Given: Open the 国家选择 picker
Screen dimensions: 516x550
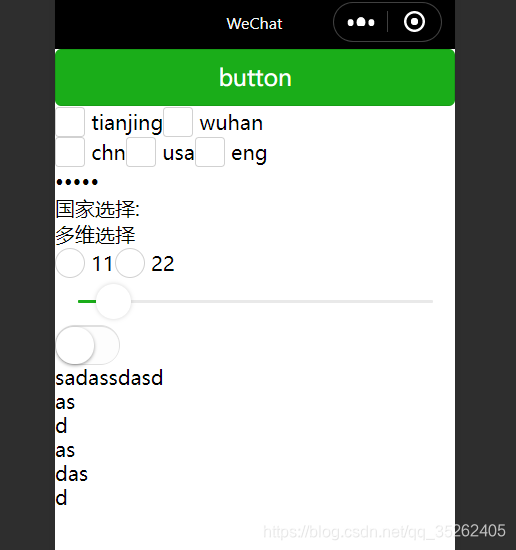Looking at the screenshot, I should point(98,209).
